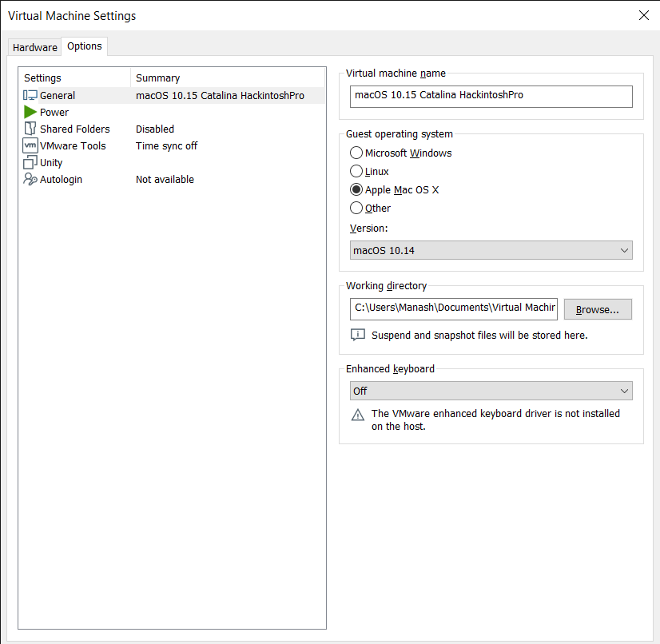Select the Linux radio button
The height and width of the screenshot is (644, 660).
356,171
